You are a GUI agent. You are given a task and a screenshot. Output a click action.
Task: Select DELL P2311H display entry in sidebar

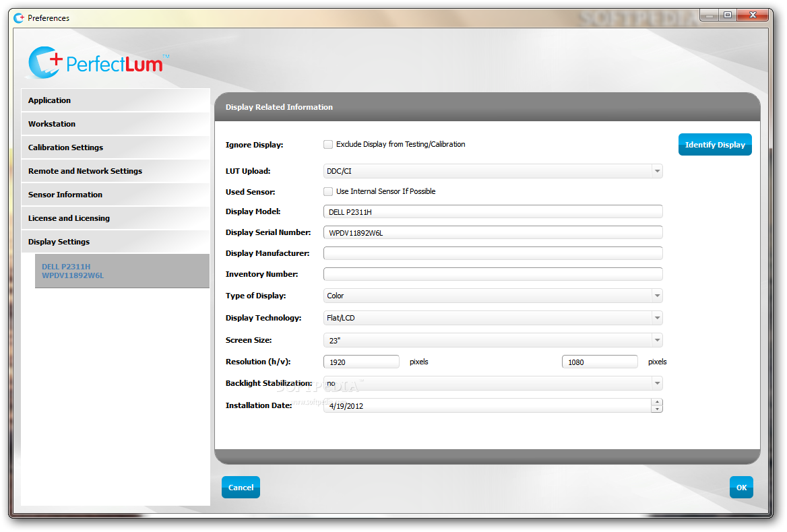(x=122, y=271)
